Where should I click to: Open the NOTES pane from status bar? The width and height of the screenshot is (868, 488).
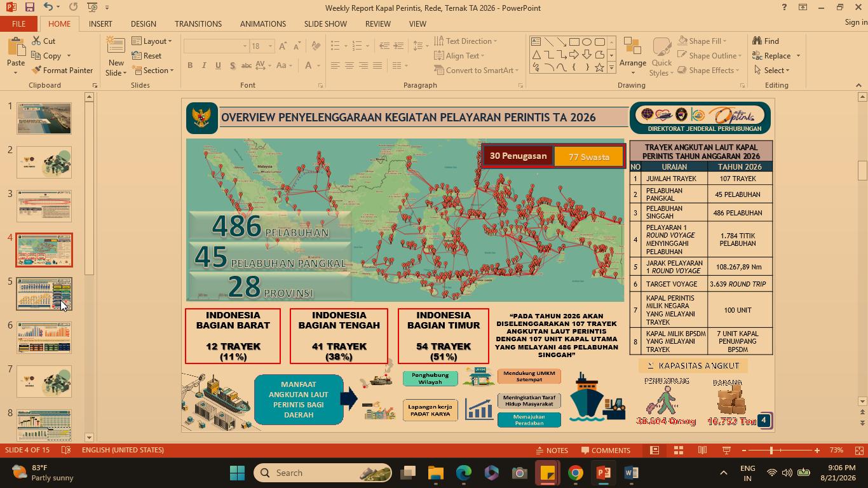(x=552, y=451)
